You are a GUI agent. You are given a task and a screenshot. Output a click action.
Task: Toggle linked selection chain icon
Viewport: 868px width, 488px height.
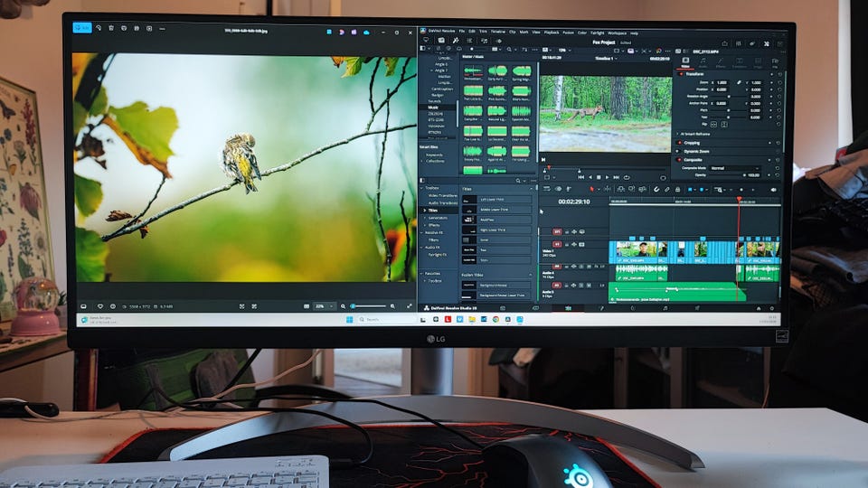tap(667, 189)
